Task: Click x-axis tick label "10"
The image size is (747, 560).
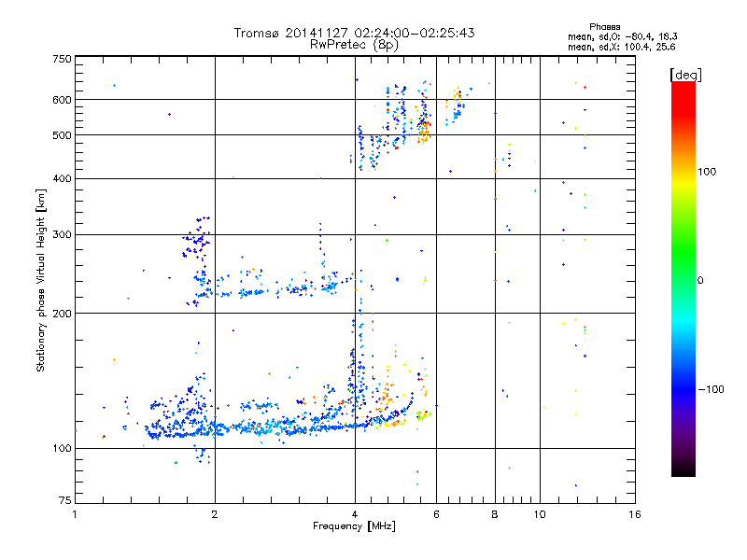Action: pos(540,514)
